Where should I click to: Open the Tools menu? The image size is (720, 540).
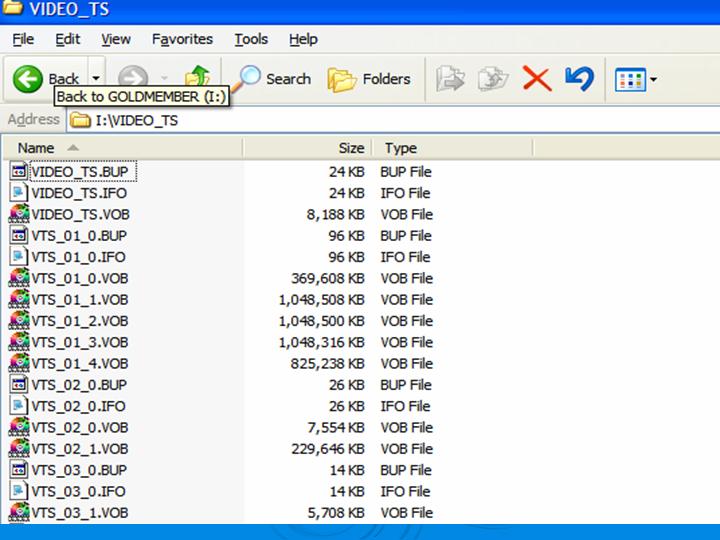(x=251, y=39)
